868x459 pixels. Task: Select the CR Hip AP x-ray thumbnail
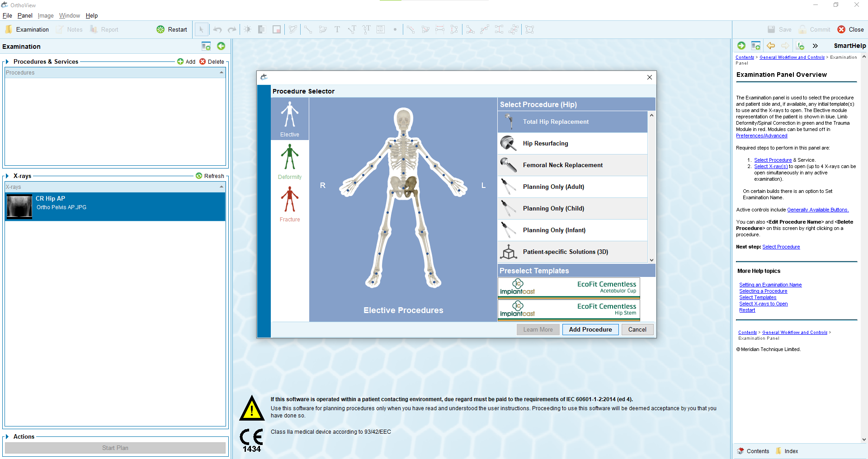coord(19,206)
